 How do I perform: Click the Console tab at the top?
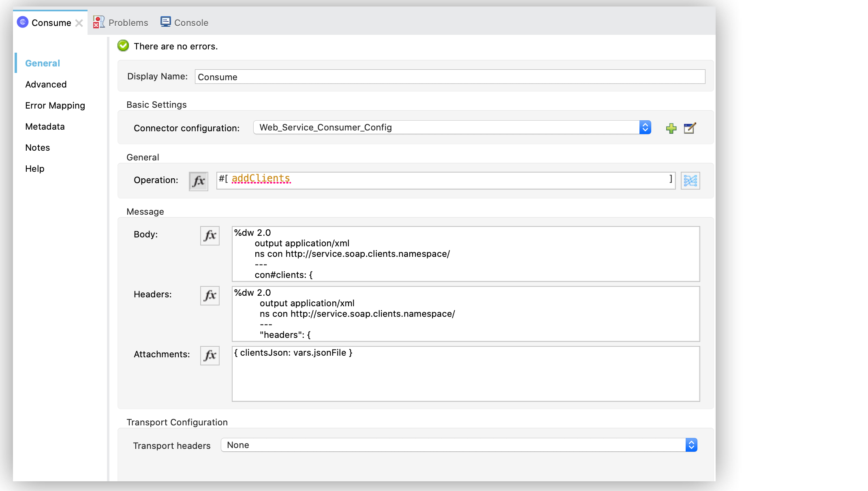190,23
